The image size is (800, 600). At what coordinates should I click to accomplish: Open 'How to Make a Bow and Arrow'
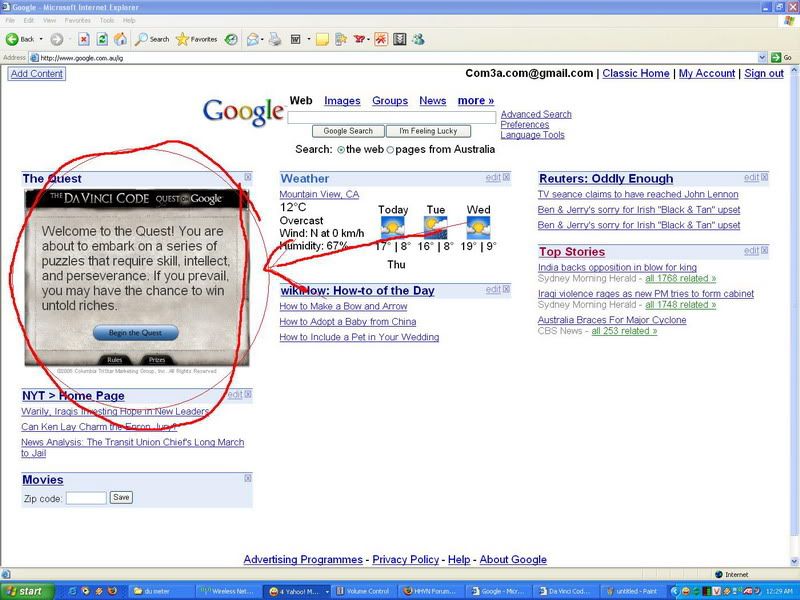pos(343,306)
